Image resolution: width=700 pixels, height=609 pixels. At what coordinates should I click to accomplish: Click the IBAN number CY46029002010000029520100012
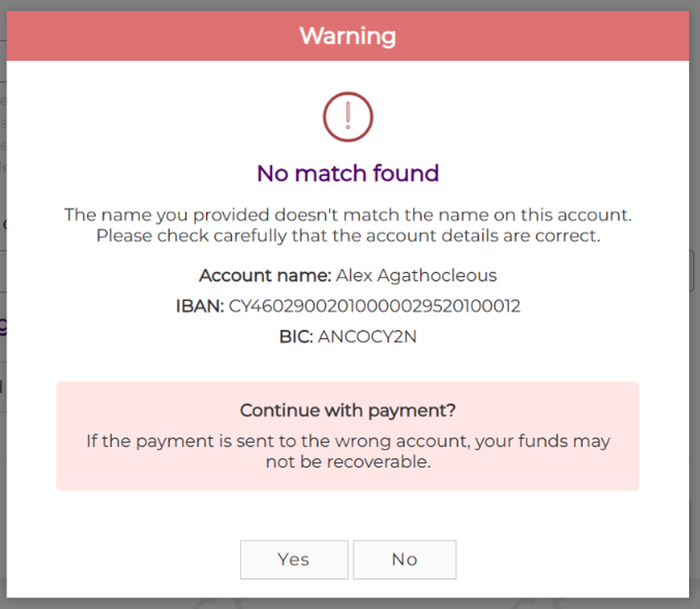[374, 307]
